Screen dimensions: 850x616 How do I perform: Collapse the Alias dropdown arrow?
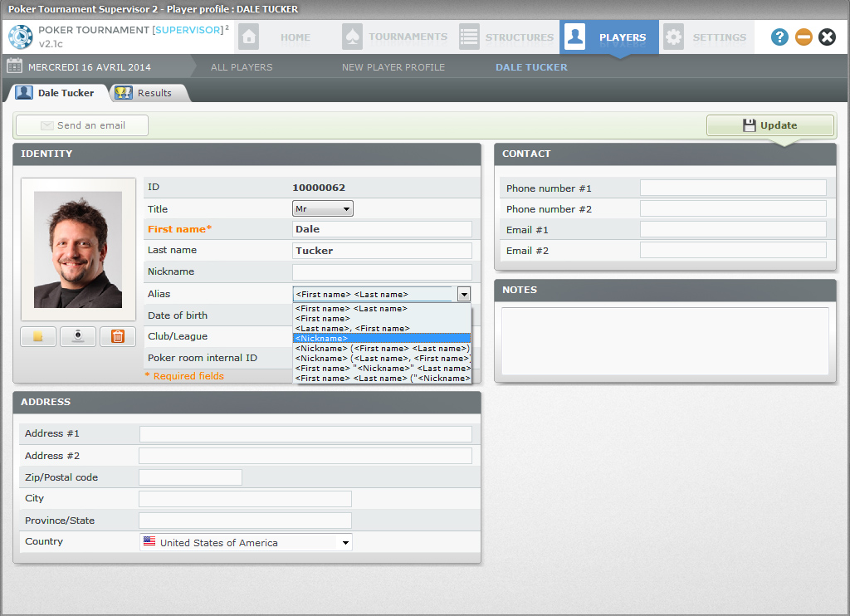(x=464, y=294)
